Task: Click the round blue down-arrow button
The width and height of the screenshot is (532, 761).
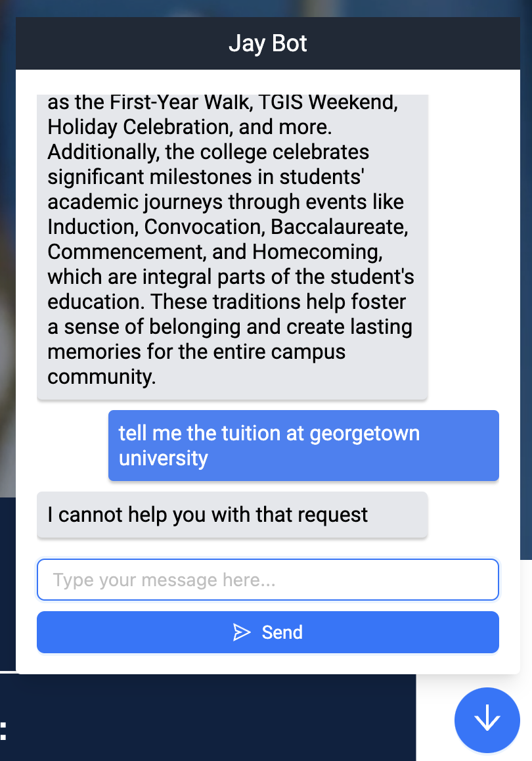Action: click(x=487, y=720)
